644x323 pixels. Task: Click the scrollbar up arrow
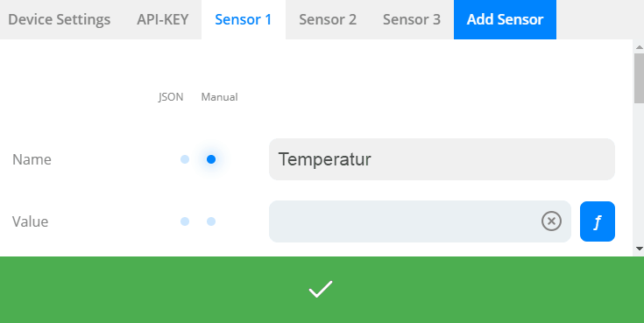click(x=639, y=47)
